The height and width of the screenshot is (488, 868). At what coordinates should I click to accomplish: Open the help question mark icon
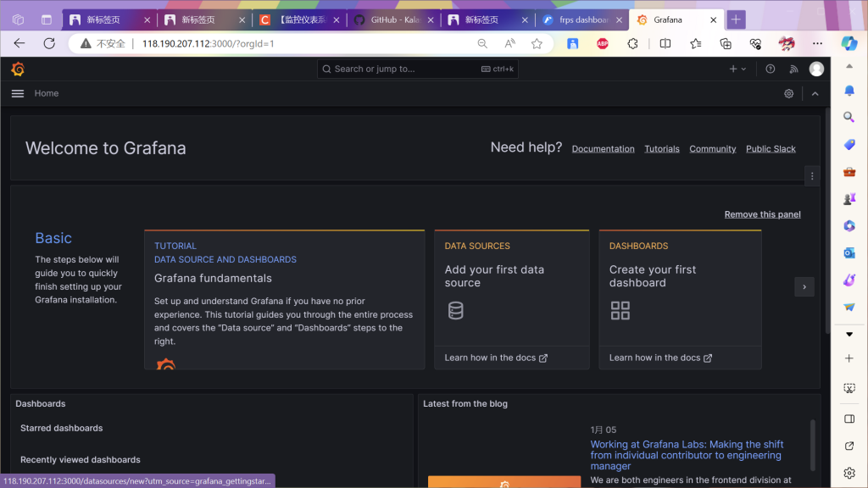pos(770,69)
